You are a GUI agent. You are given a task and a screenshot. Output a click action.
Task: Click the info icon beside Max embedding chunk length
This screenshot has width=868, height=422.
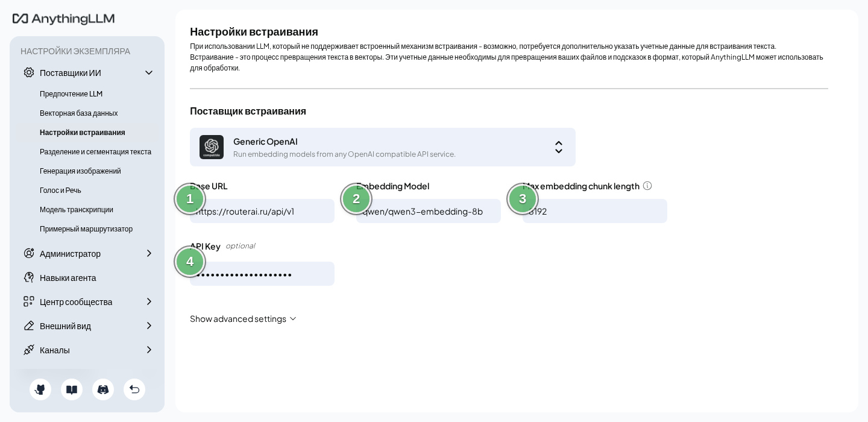(x=647, y=186)
